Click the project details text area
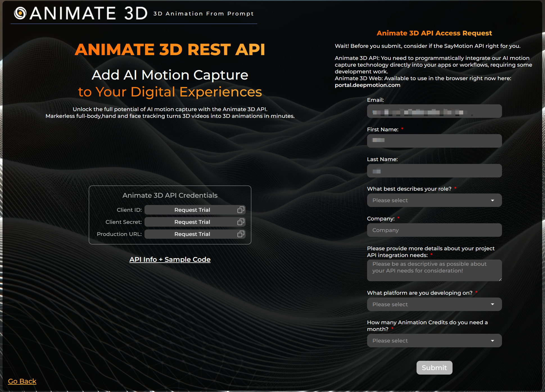Image resolution: width=545 pixels, height=392 pixels. (x=434, y=270)
